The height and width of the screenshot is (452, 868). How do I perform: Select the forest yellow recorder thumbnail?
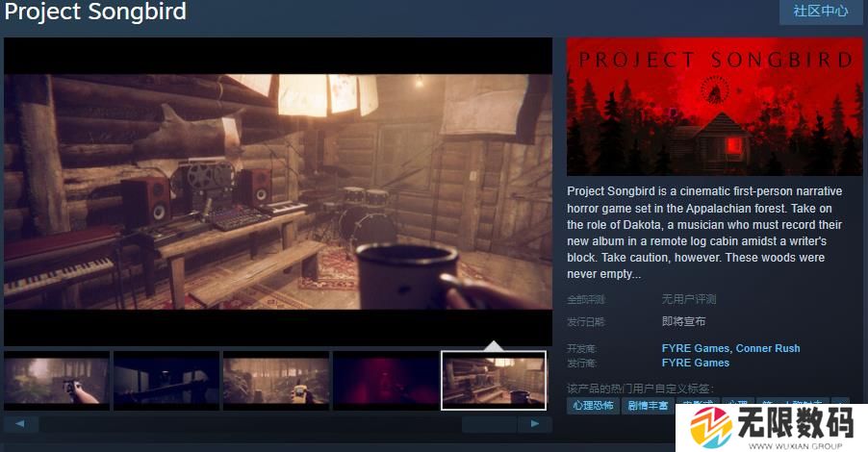[x=275, y=381]
